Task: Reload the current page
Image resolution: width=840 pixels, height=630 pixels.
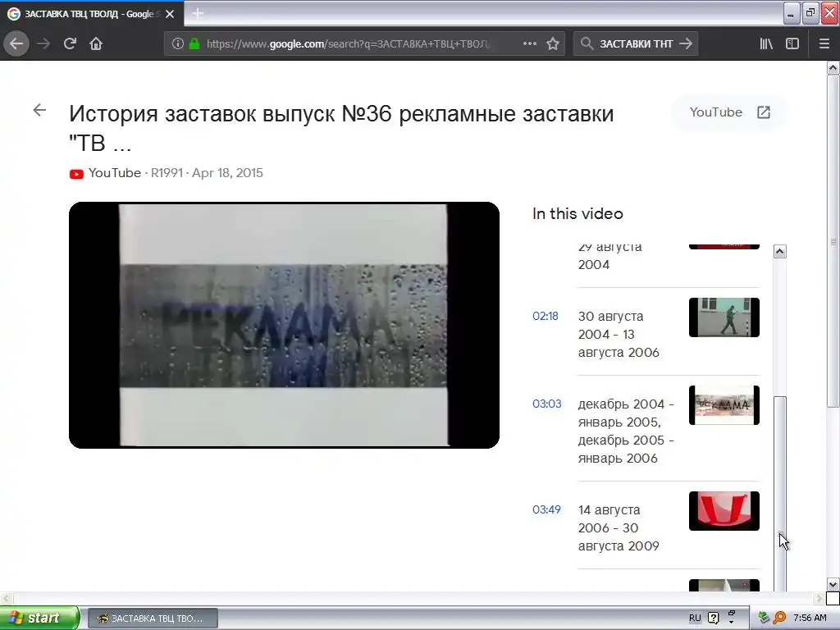Action: click(70, 43)
